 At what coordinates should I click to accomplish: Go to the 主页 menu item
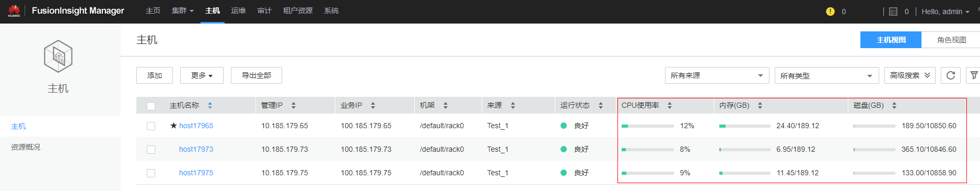pos(153,10)
